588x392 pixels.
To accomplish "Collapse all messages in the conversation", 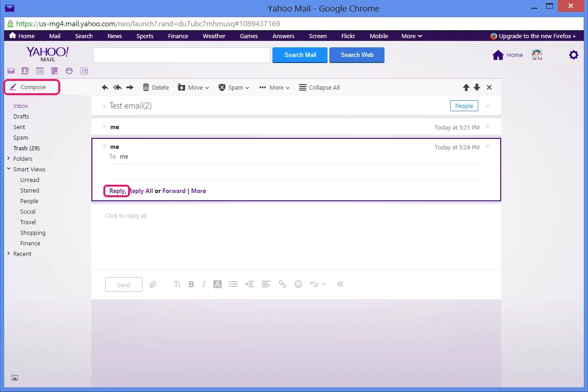I will 319,87.
